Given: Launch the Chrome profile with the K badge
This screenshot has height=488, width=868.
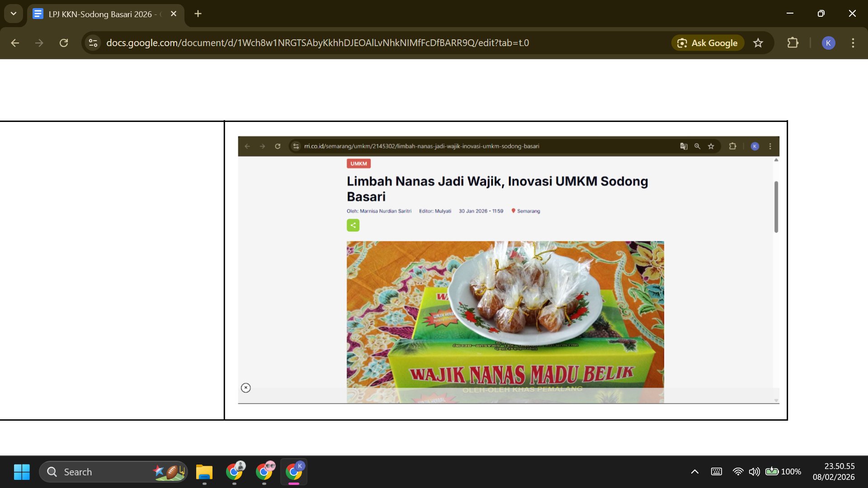Looking at the screenshot, I should tap(294, 471).
